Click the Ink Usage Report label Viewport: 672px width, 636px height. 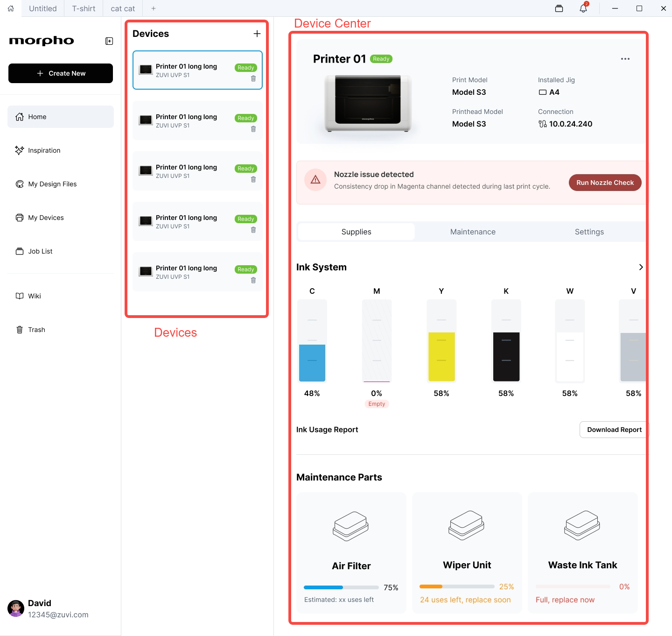327,430
